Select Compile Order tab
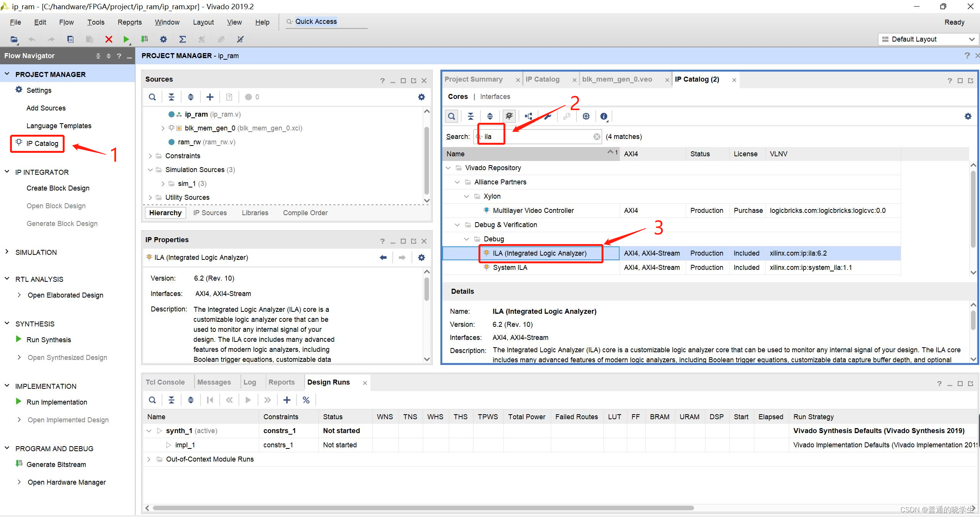This screenshot has height=517, width=980. (305, 213)
